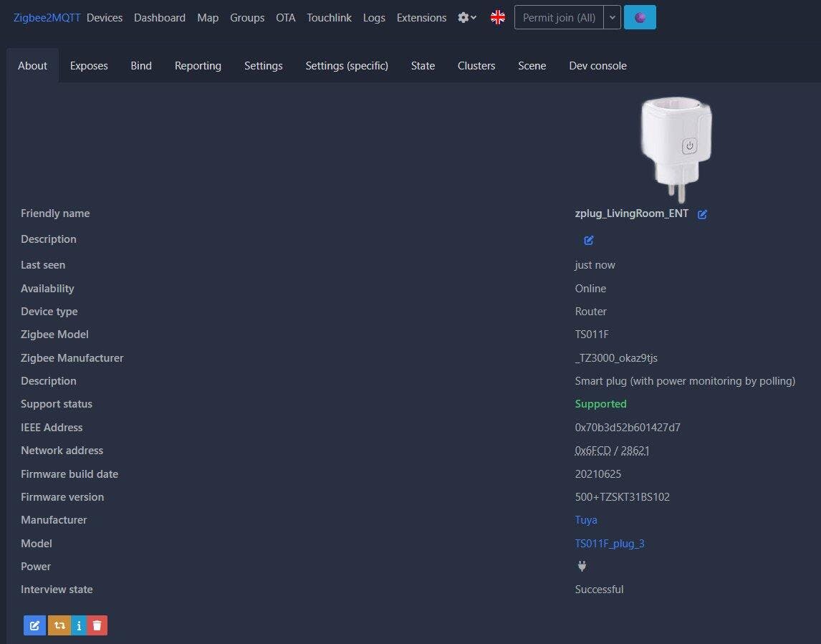The width and height of the screenshot is (821, 644).
Task: Click the red trash remove device button
Action: (x=97, y=625)
